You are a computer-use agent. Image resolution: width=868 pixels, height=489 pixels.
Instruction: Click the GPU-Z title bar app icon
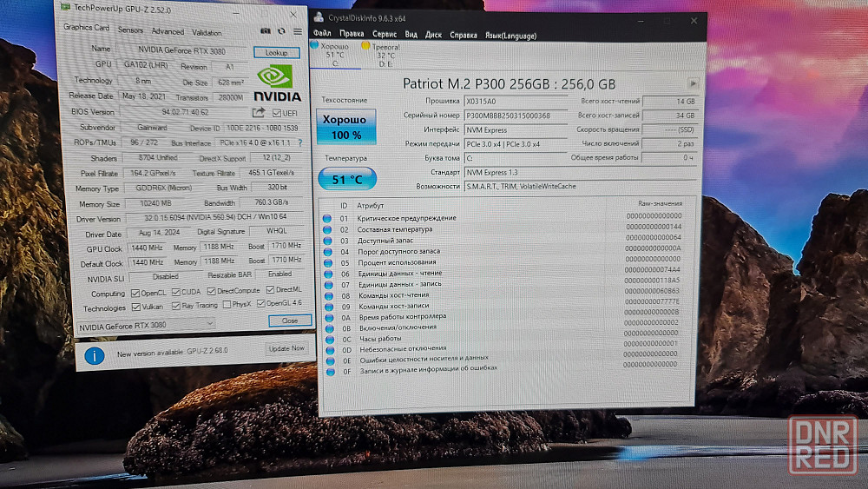point(66,7)
